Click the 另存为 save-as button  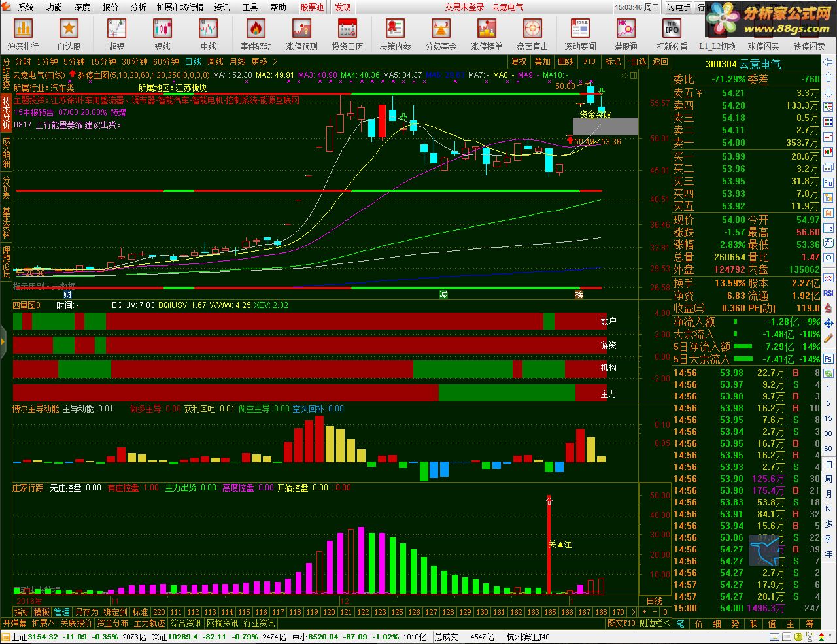click(x=86, y=612)
